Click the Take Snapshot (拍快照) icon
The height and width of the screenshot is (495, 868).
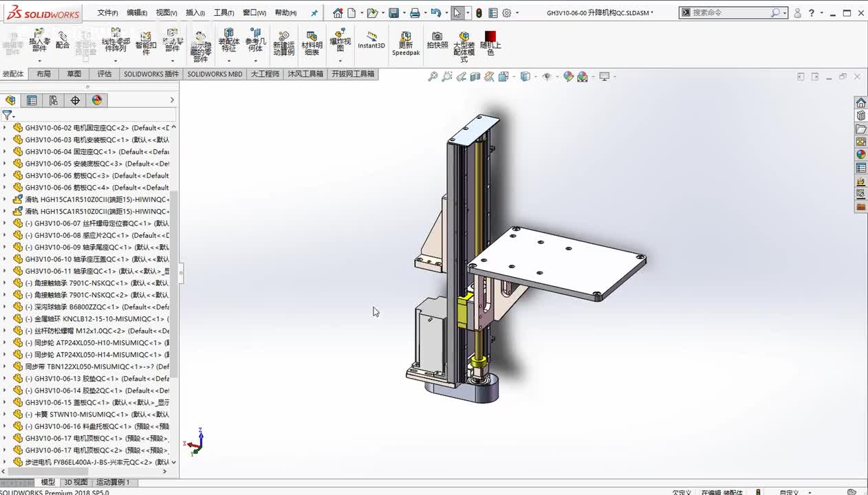[437, 40]
